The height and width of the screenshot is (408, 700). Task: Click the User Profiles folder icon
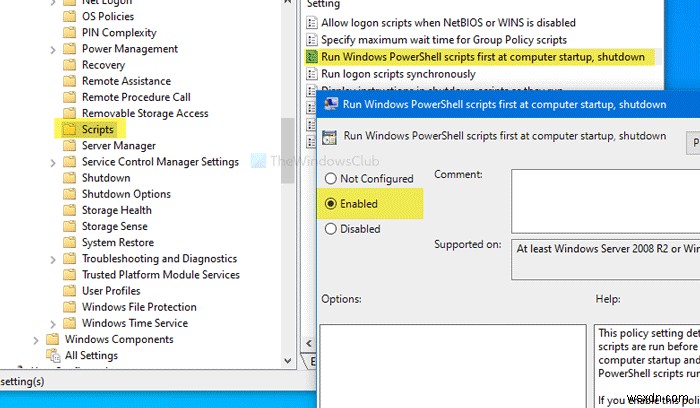pyautogui.click(x=69, y=291)
